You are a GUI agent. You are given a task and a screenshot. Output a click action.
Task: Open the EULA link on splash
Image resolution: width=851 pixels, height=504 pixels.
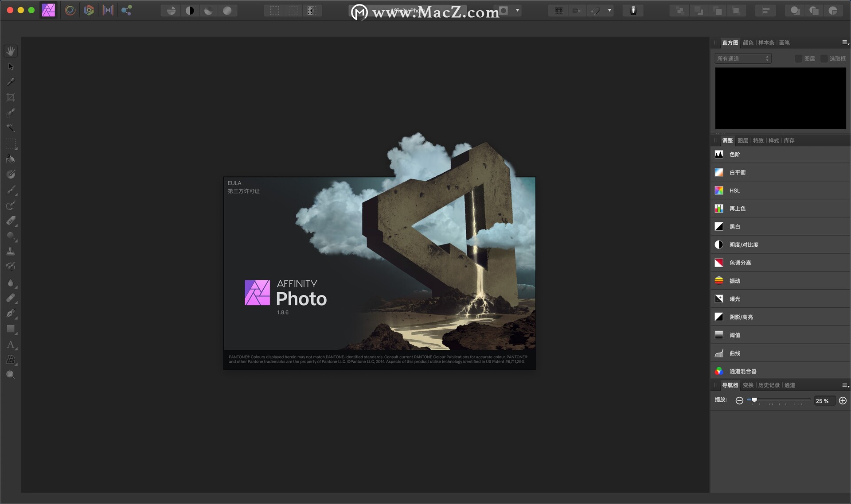[x=234, y=183]
